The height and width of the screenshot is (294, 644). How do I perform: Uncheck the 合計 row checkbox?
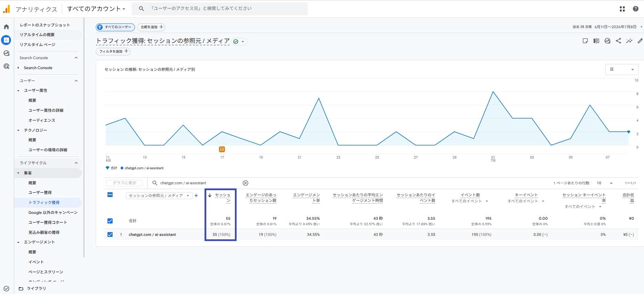pyautogui.click(x=110, y=221)
